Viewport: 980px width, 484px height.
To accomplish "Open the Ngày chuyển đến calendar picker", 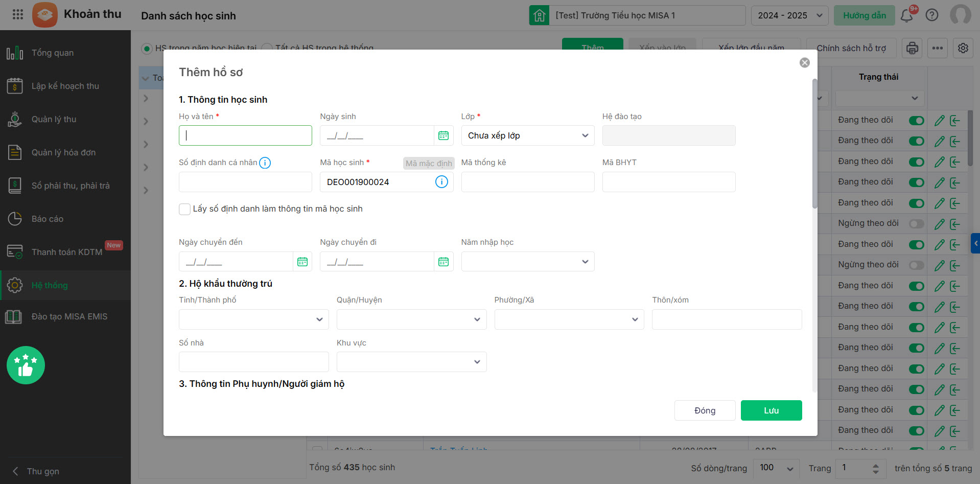I will pos(302,262).
